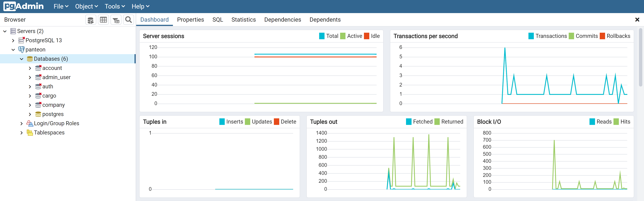The height and width of the screenshot is (201, 644).
Task: Click the Filtered Rows icon
Action: [x=116, y=20]
